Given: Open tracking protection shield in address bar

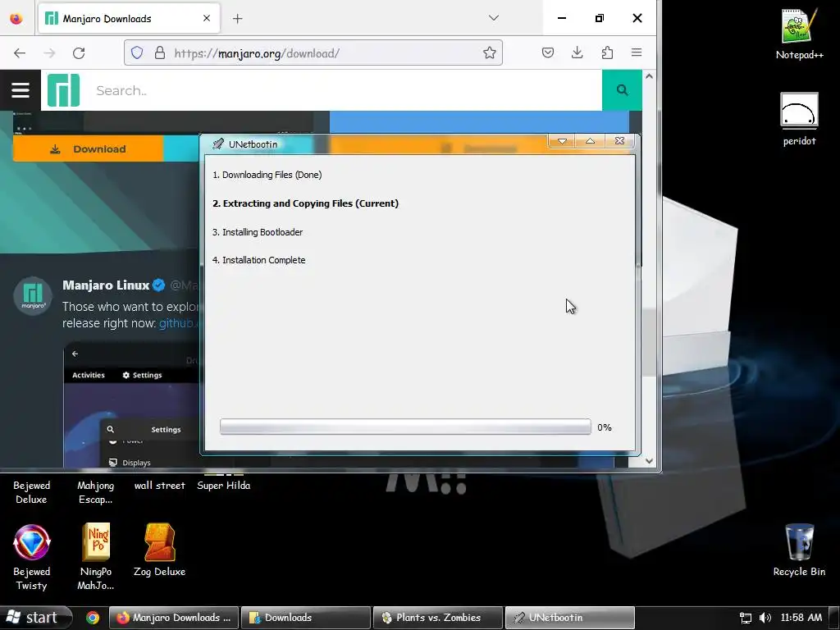Looking at the screenshot, I should tap(137, 53).
